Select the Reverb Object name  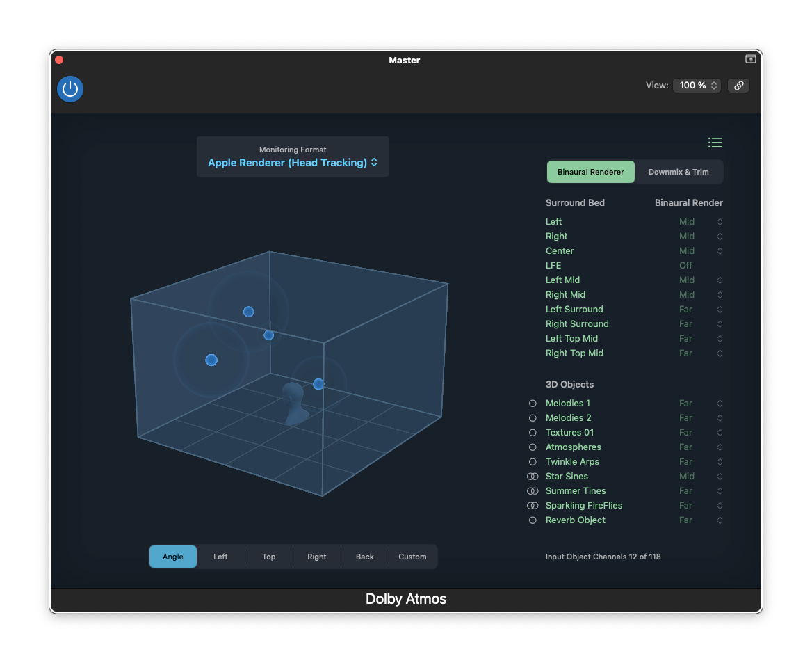coord(576,520)
